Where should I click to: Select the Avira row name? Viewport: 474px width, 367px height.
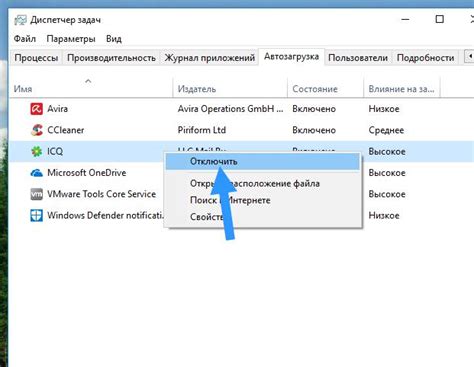pos(57,109)
